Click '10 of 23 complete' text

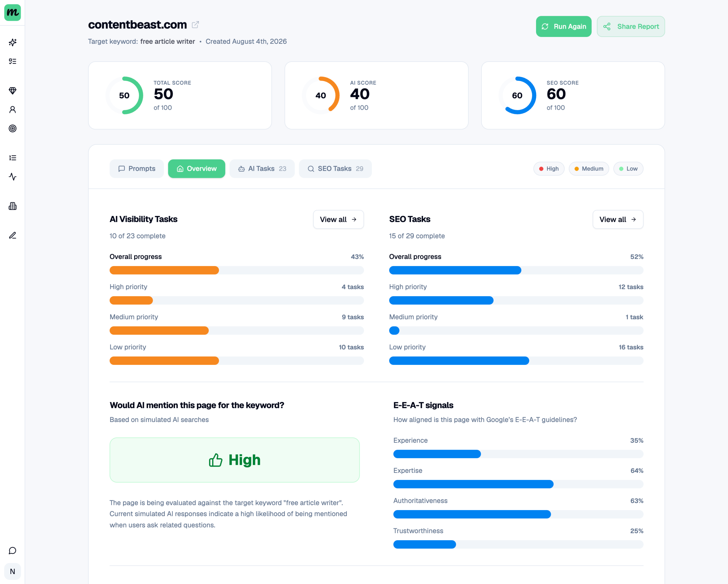(x=137, y=236)
